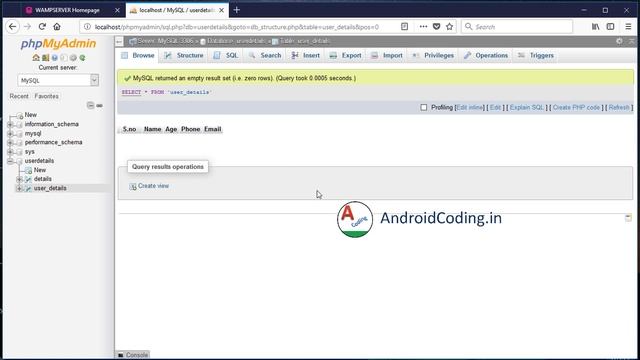The height and width of the screenshot is (360, 640).
Task: Open the Recent tables link
Action: [19, 96]
